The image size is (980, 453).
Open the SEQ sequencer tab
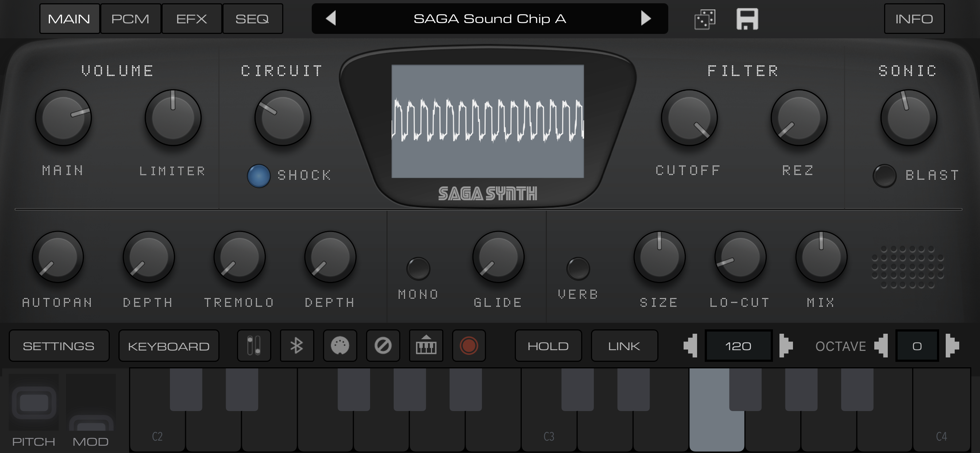(253, 18)
